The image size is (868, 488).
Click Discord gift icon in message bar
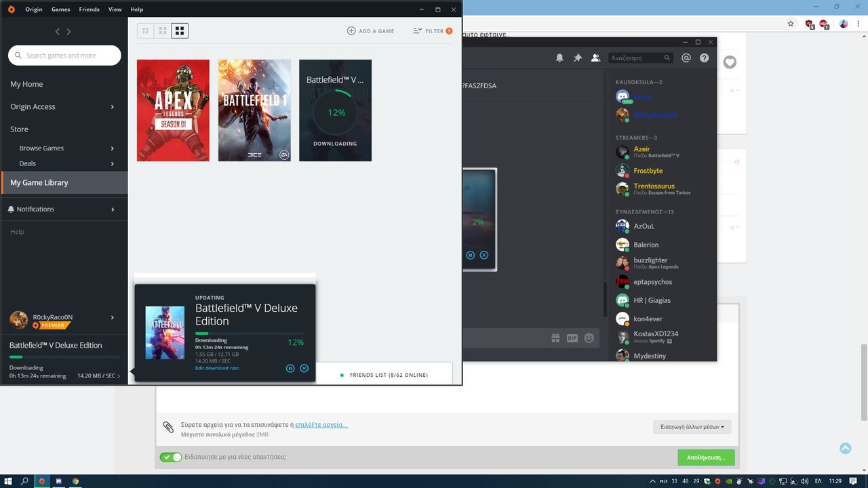click(555, 338)
